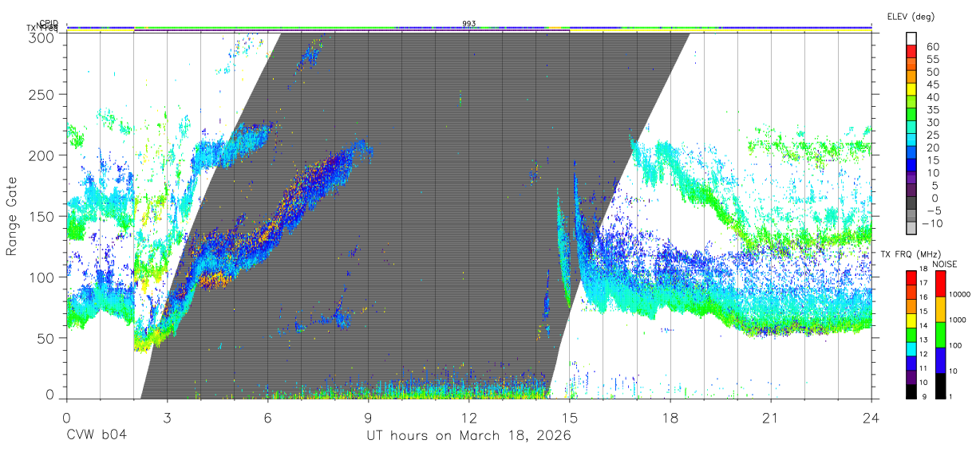Screen dimensions: 980x452
Task: Select the purple 10–11 MHz TX FRQ swatch
Action: [x=911, y=377]
